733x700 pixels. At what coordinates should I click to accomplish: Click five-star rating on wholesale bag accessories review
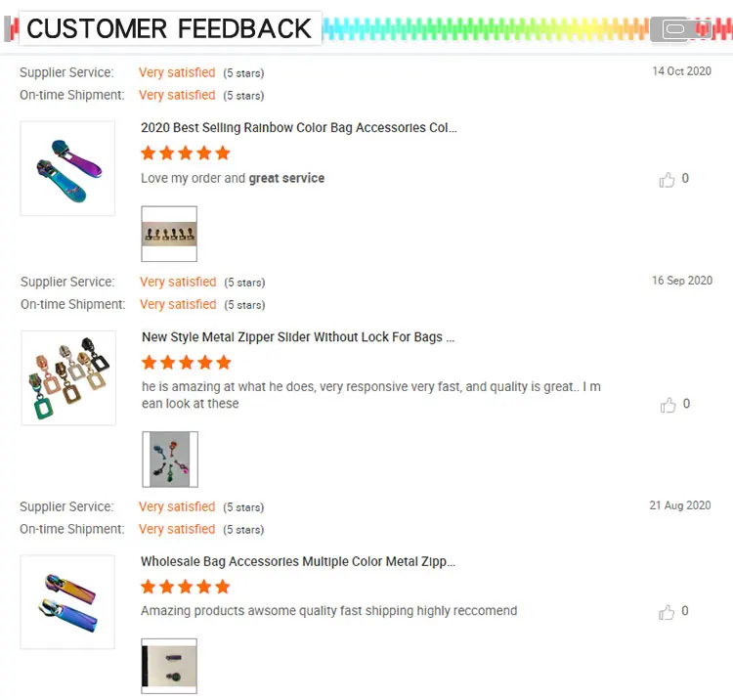186,588
